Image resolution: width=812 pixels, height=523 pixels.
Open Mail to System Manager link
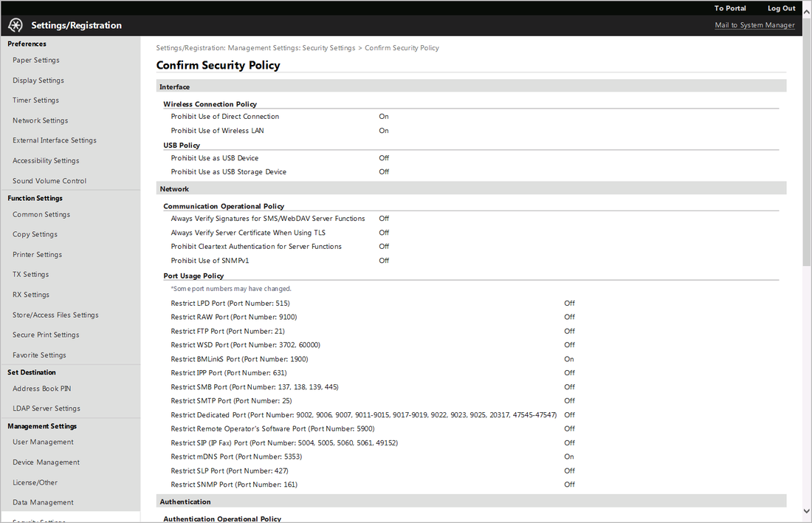754,25
